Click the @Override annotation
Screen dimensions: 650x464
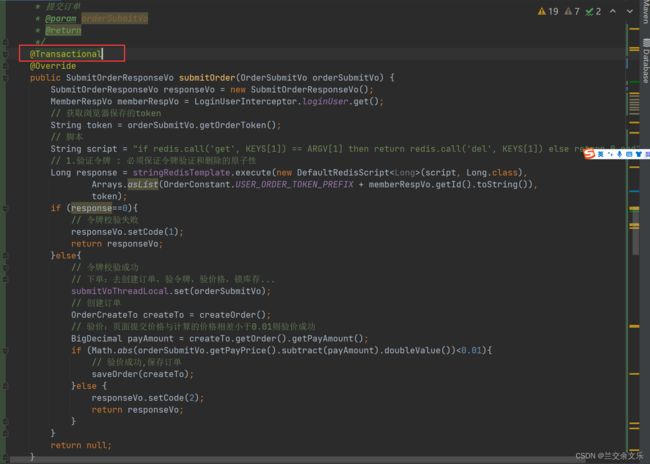pyautogui.click(x=53, y=66)
